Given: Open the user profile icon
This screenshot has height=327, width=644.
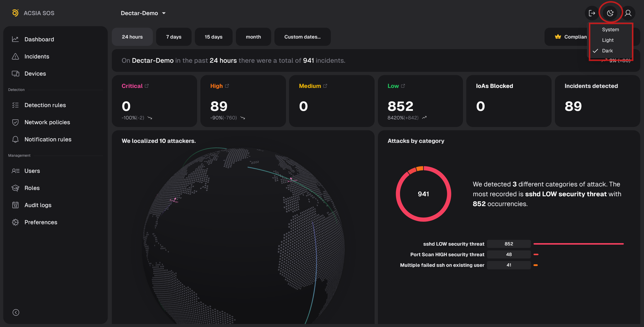Looking at the screenshot, I should (628, 13).
